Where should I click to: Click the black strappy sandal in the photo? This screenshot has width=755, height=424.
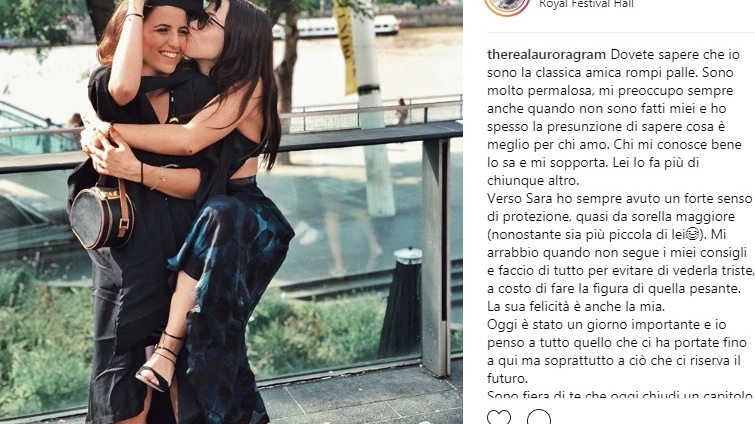(157, 362)
